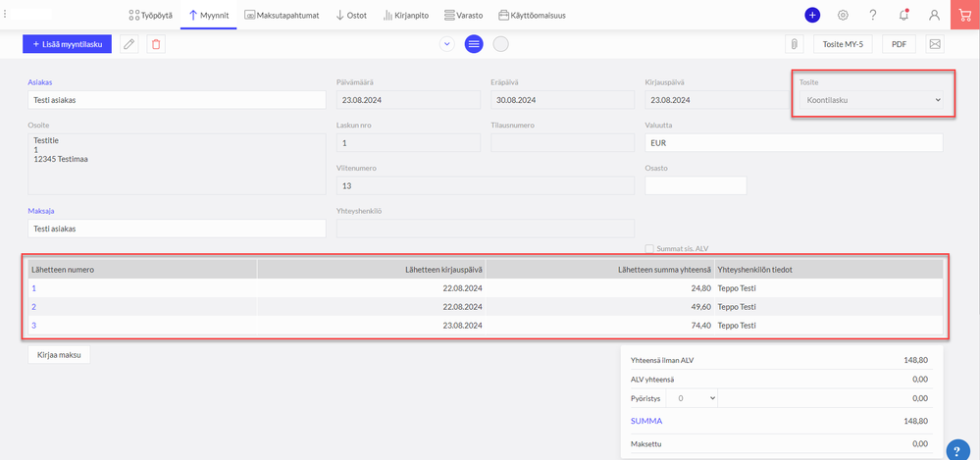The width and height of the screenshot is (980, 460).
Task: Open the notifications bell
Action: click(x=903, y=16)
